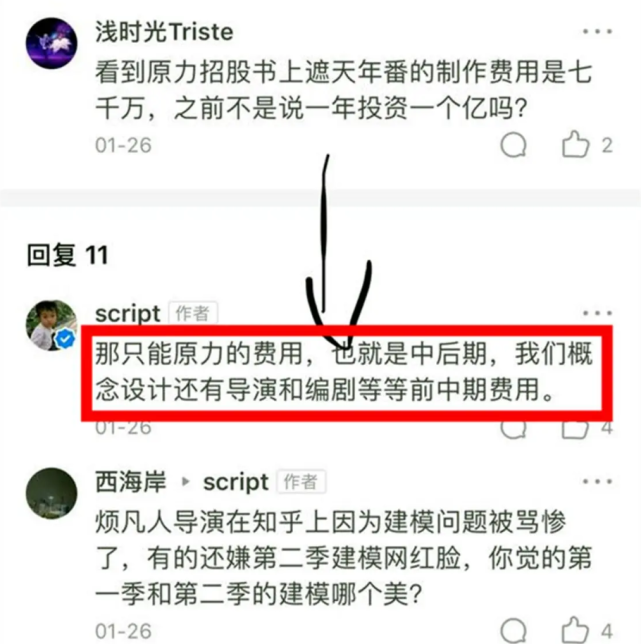The image size is (641, 644).
Task: Tap the highlighted reply text about 中后期费用
Action: click(x=344, y=372)
